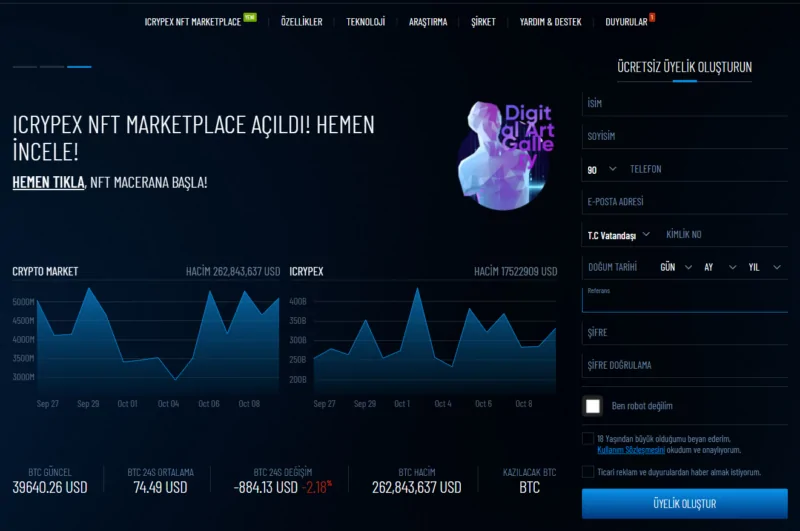The image size is (800, 531).
Task: Click the BTC Hacim 262,843,637 USD value
Action: click(416, 488)
